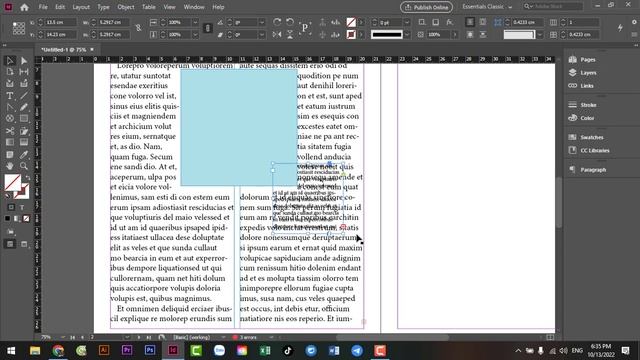Open the Object menu

coord(126,7)
